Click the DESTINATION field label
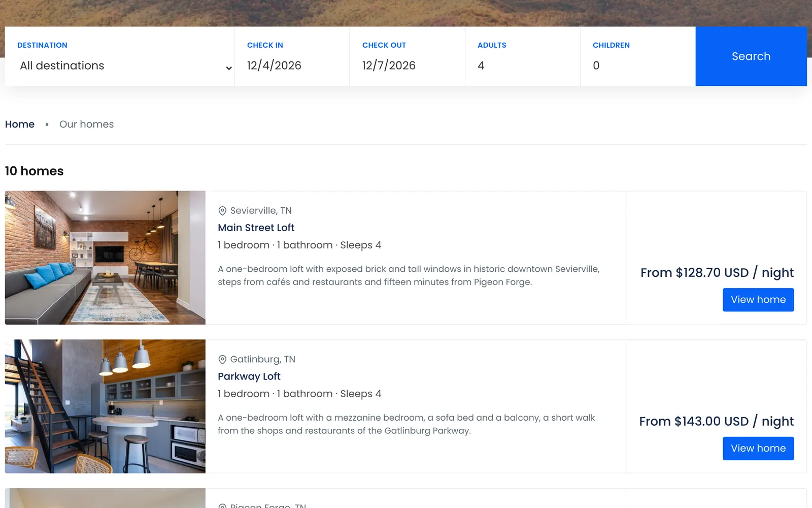 [42, 45]
